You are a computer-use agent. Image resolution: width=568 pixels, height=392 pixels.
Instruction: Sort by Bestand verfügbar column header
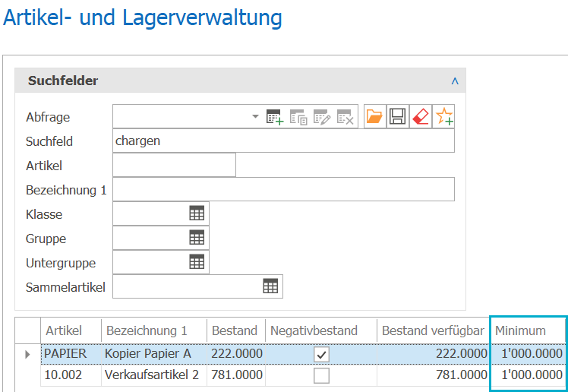(434, 330)
